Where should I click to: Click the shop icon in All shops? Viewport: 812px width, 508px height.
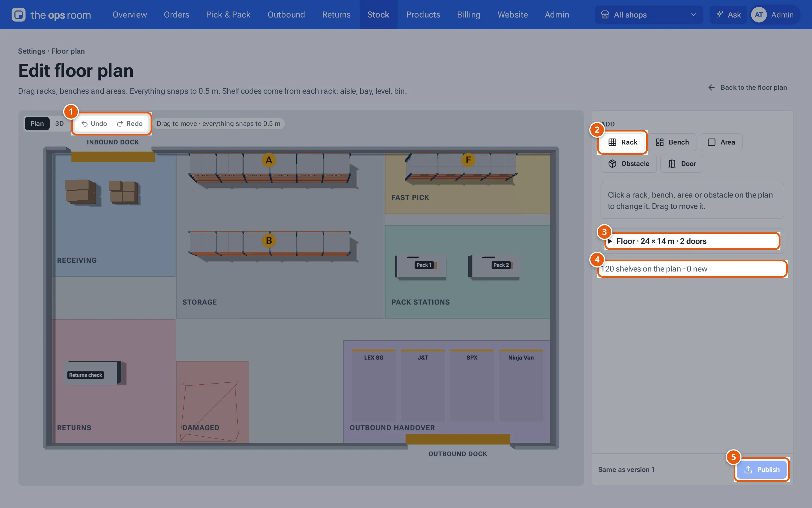point(605,15)
